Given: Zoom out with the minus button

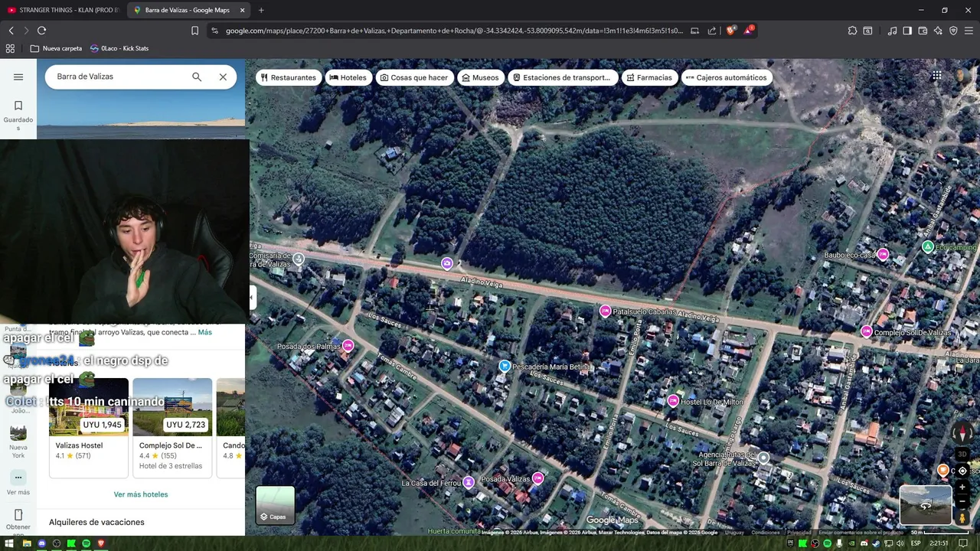Looking at the screenshot, I should pyautogui.click(x=962, y=502).
